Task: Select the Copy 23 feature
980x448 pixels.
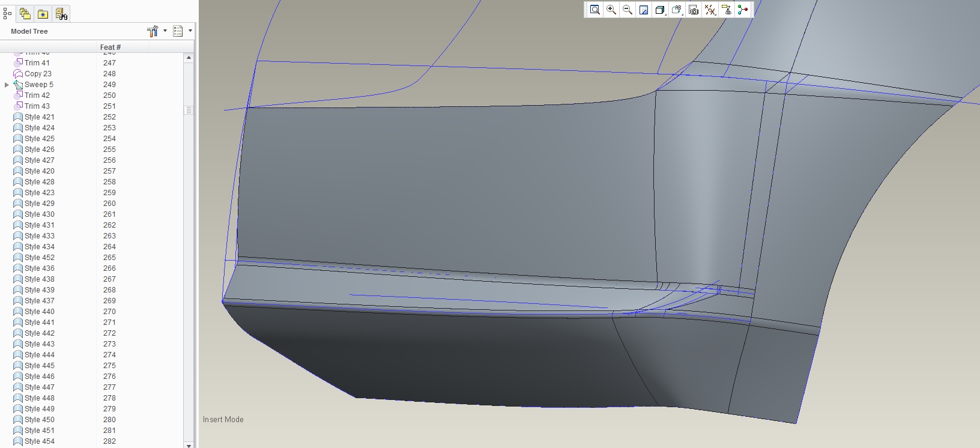Action: click(x=38, y=74)
